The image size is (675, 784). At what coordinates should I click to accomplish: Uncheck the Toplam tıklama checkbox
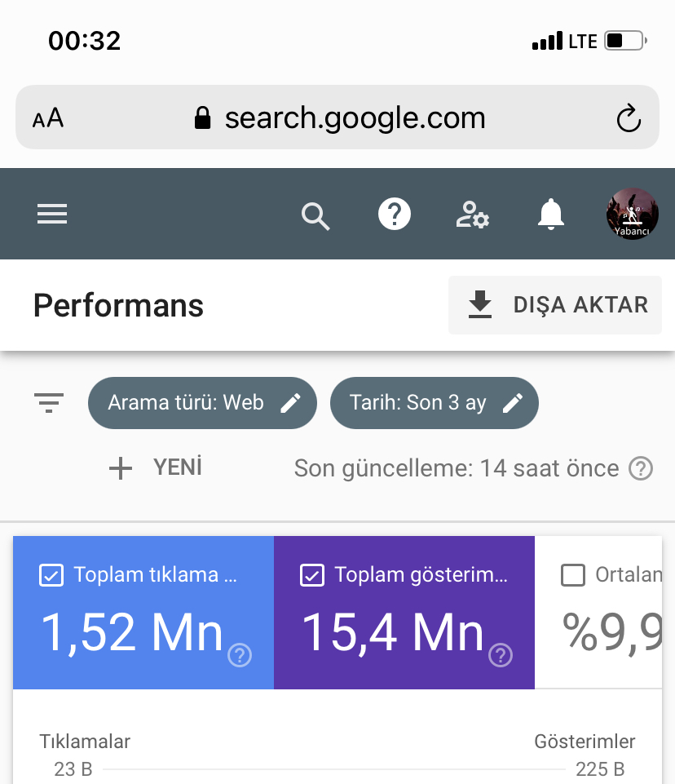tap(51, 575)
